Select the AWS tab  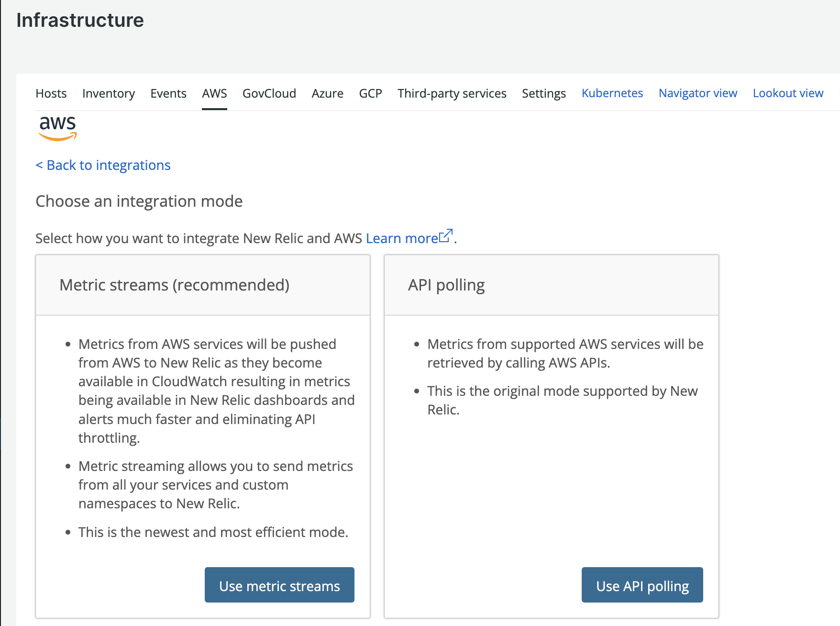coord(214,93)
